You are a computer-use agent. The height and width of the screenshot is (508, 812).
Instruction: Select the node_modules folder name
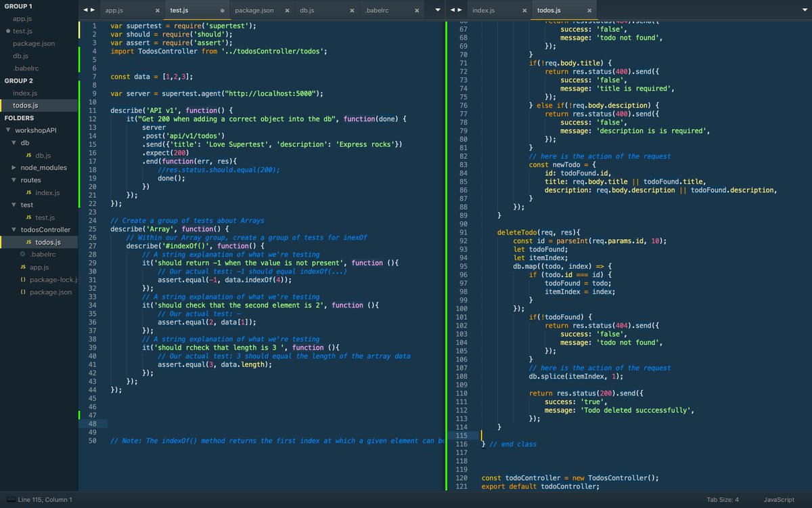point(44,167)
